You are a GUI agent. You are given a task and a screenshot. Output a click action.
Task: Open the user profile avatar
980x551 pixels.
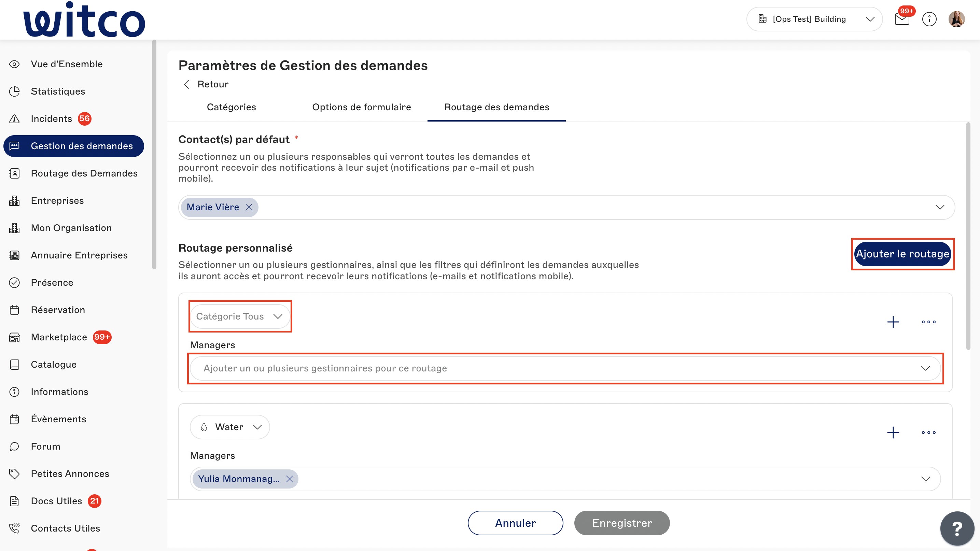tap(956, 19)
